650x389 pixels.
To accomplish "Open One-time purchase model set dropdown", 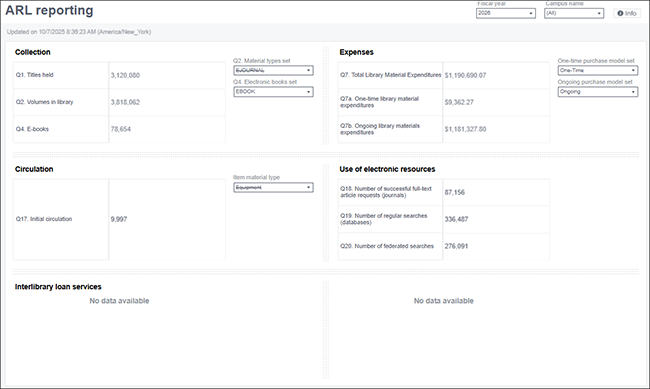I will (598, 71).
